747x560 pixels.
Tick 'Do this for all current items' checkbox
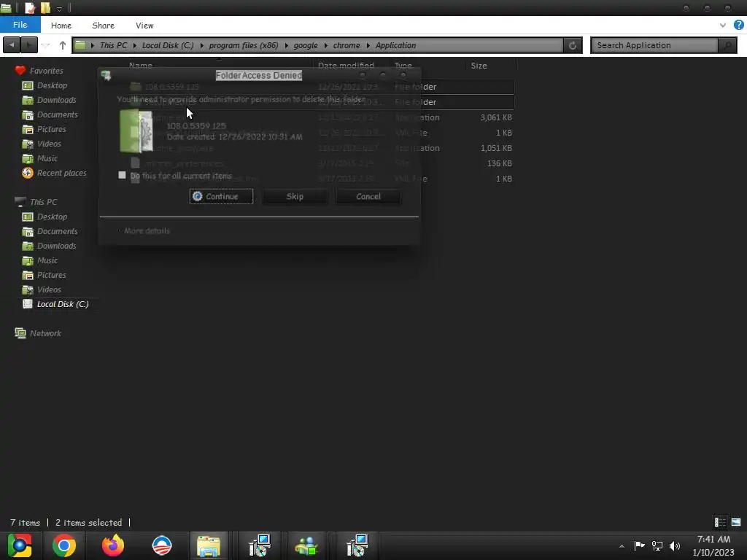click(x=122, y=175)
